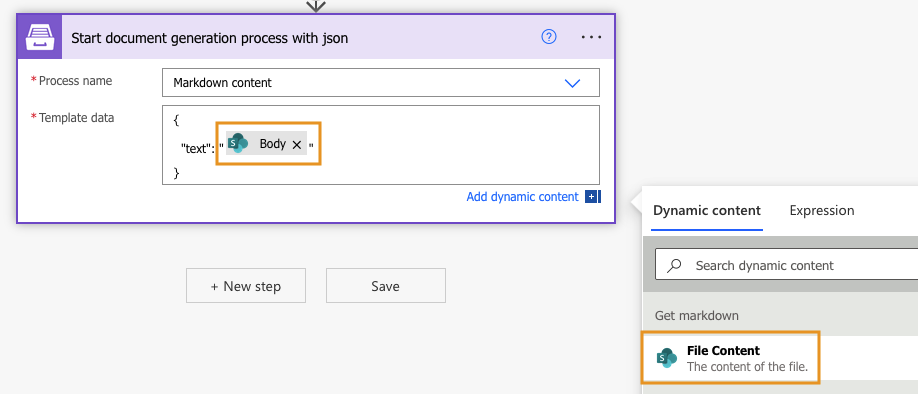918x394 pixels.
Task: Select the Body dynamic content token
Action: [x=266, y=143]
